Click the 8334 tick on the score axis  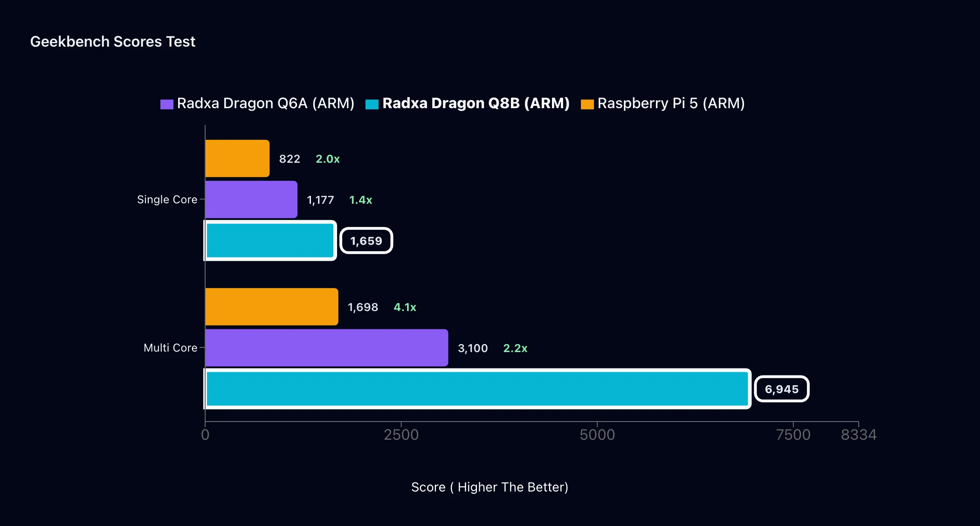tap(859, 435)
